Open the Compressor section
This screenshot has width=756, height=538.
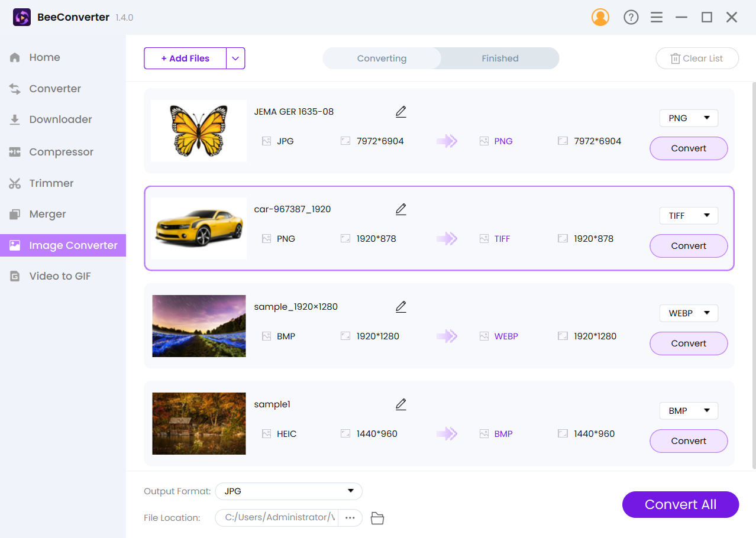pos(63,152)
